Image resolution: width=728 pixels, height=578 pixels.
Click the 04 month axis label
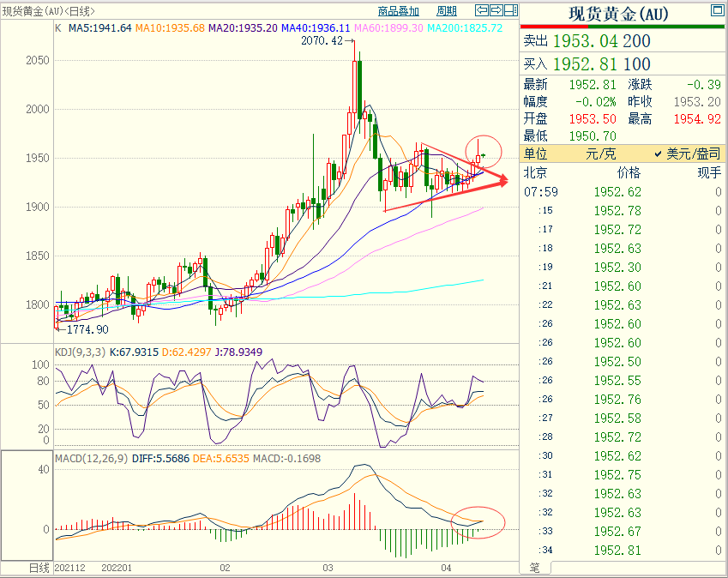[x=446, y=568]
